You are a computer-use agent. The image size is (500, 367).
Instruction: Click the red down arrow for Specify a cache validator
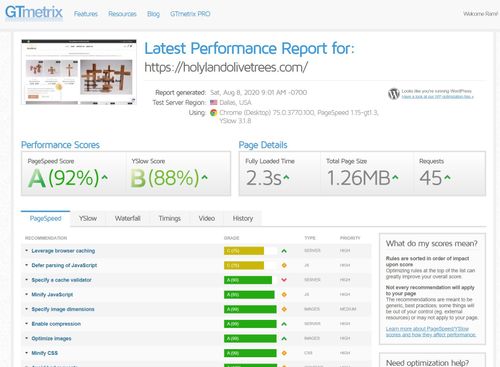pyautogui.click(x=284, y=280)
